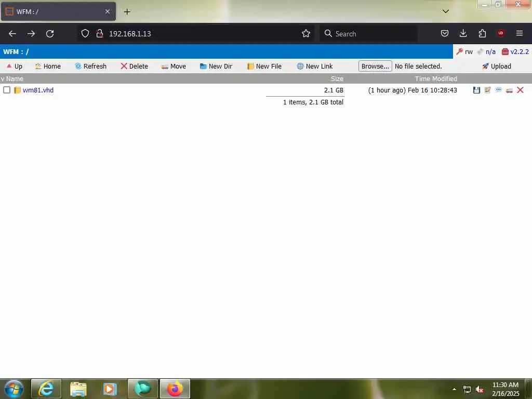Click the WFM : / title path
The width and height of the screenshot is (532, 399).
(x=16, y=51)
